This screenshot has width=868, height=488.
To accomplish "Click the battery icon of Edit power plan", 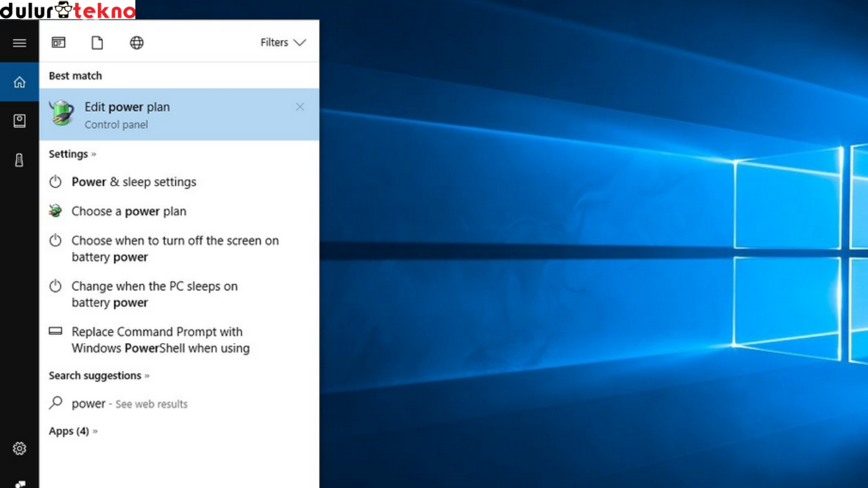I will click(62, 113).
